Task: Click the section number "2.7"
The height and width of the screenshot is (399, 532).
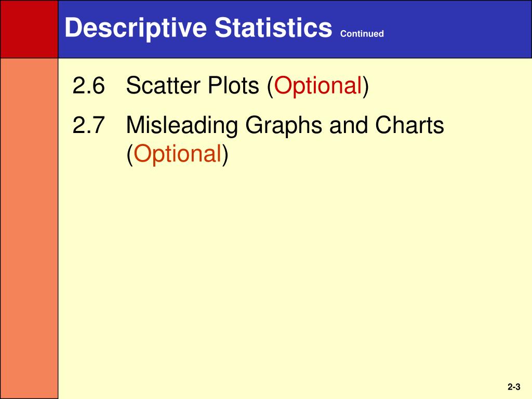Action: pos(88,125)
